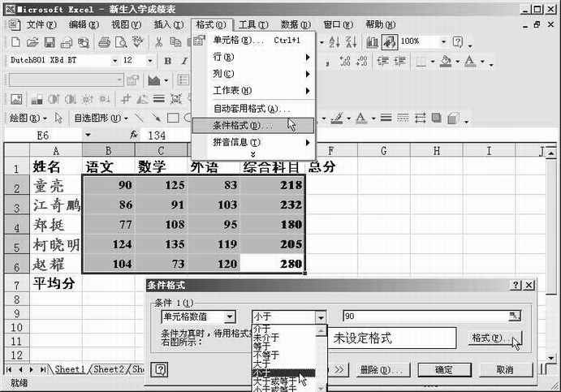561x392 pixels.
Task: Click the 确定 button
Action: (x=444, y=369)
